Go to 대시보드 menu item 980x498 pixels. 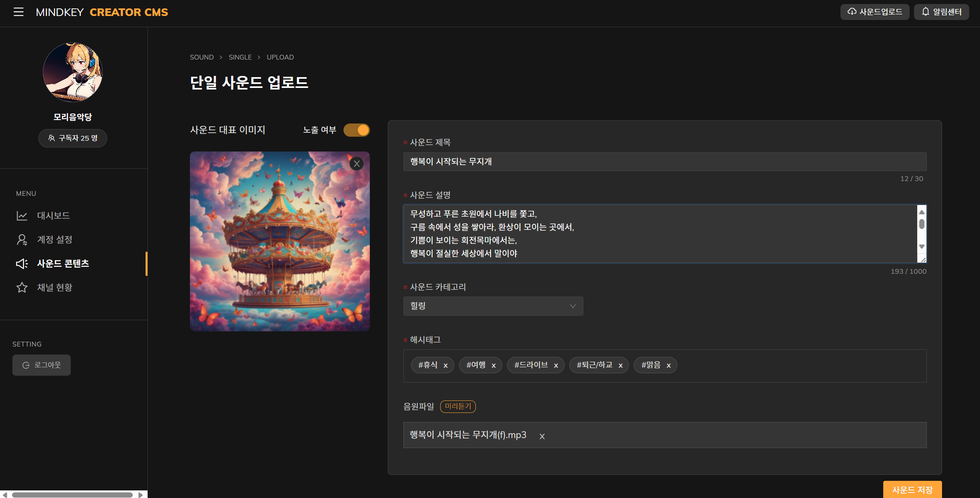point(53,216)
